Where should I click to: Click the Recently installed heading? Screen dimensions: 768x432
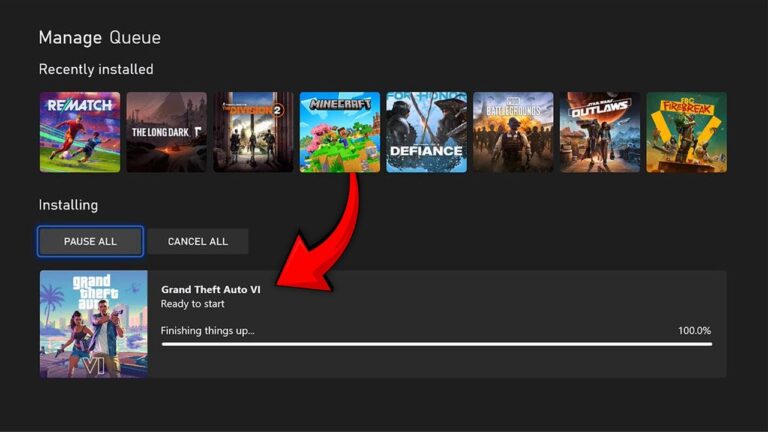pyautogui.click(x=96, y=69)
